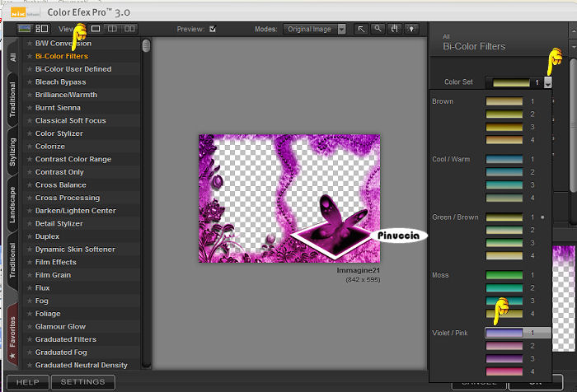Pick Moss color set 1
The height and width of the screenshot is (392, 577).
(504, 275)
